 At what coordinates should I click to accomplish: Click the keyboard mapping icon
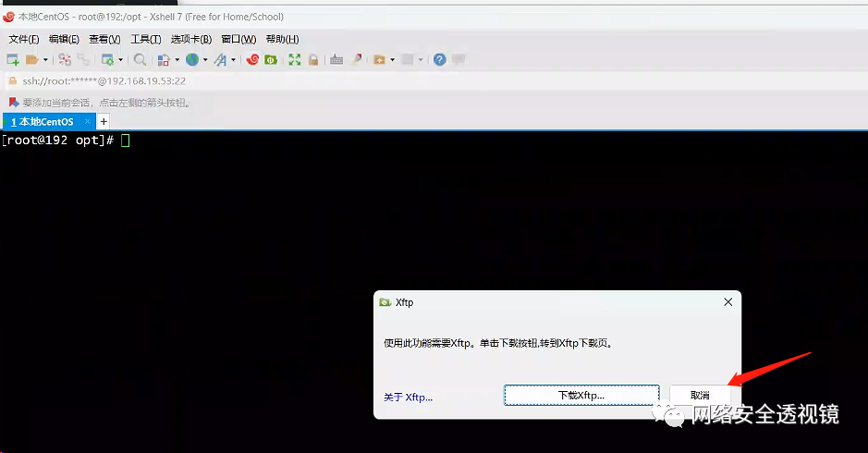pos(336,59)
